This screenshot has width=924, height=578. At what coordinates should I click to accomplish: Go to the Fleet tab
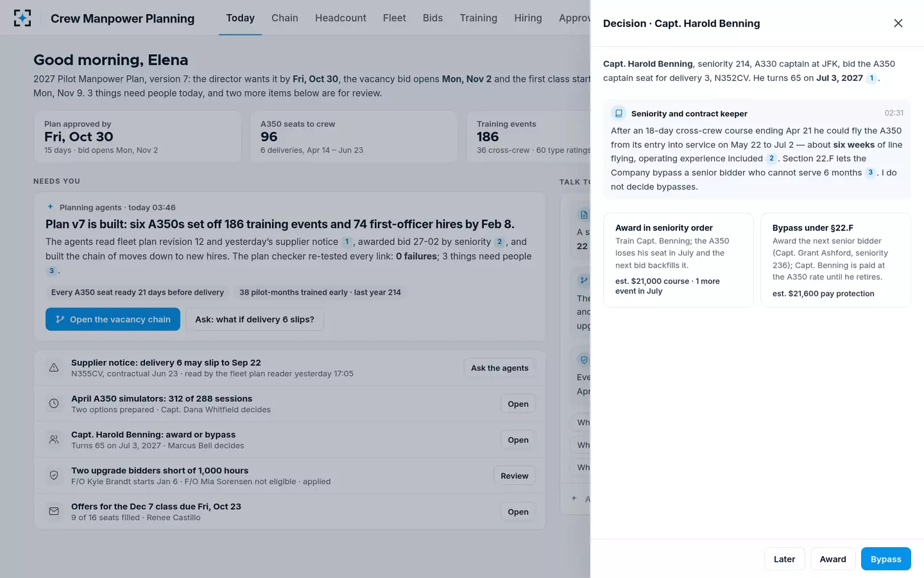point(395,18)
